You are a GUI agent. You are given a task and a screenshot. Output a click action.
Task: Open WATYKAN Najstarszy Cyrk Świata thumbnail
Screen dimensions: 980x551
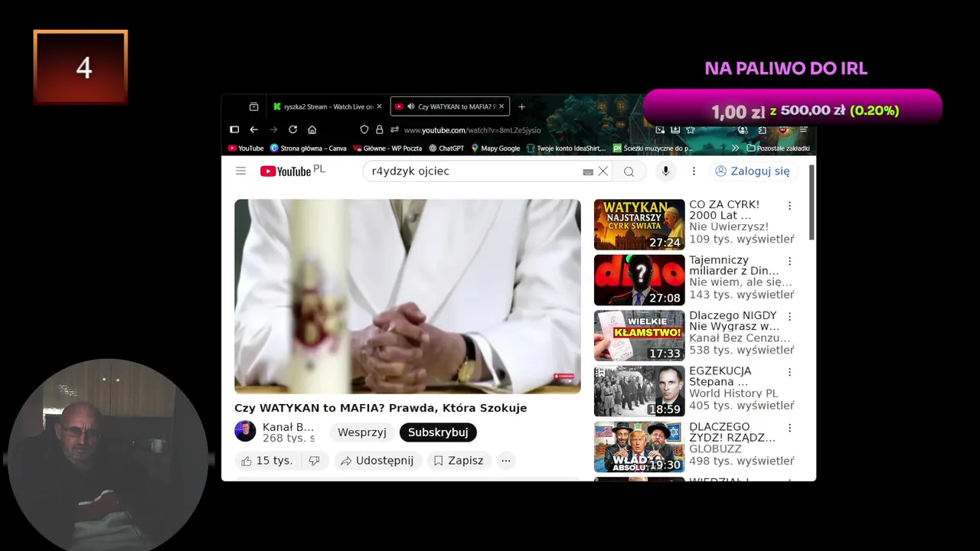(639, 225)
